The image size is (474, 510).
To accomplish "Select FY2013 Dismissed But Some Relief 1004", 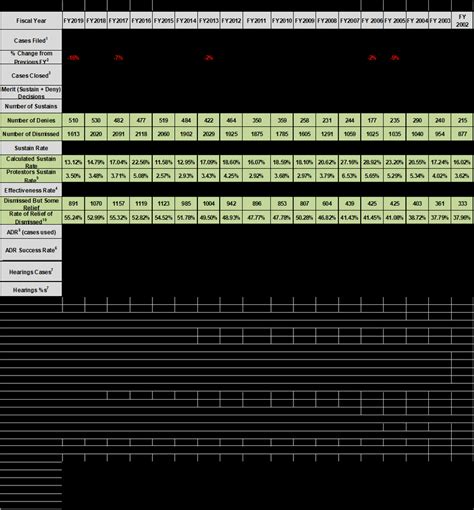I will pyautogui.click(x=209, y=203).
